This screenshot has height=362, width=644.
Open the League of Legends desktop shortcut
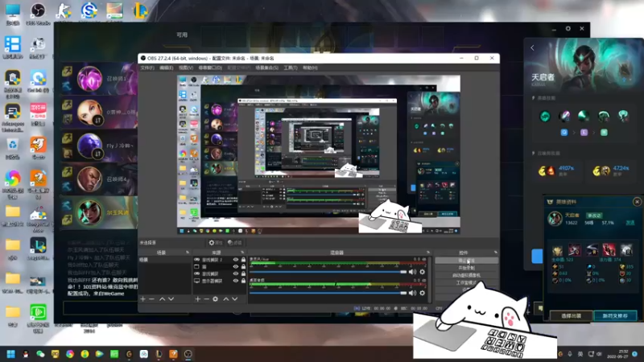(x=139, y=10)
